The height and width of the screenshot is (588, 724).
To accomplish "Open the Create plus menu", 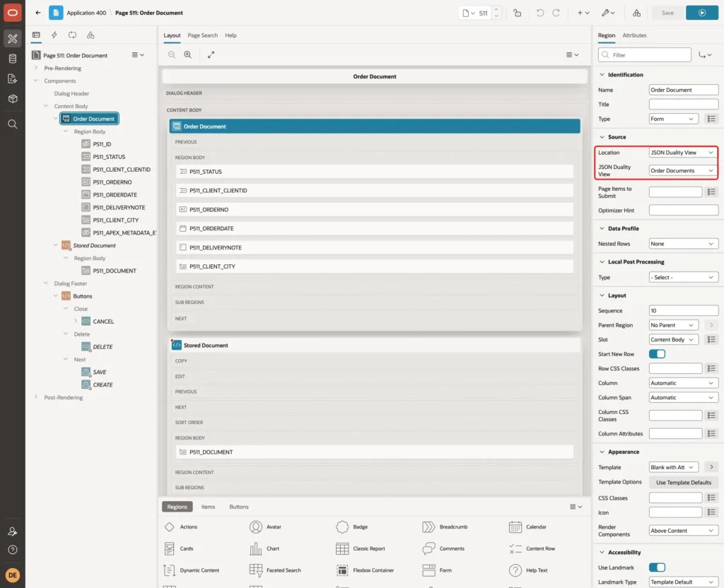I will coord(583,13).
